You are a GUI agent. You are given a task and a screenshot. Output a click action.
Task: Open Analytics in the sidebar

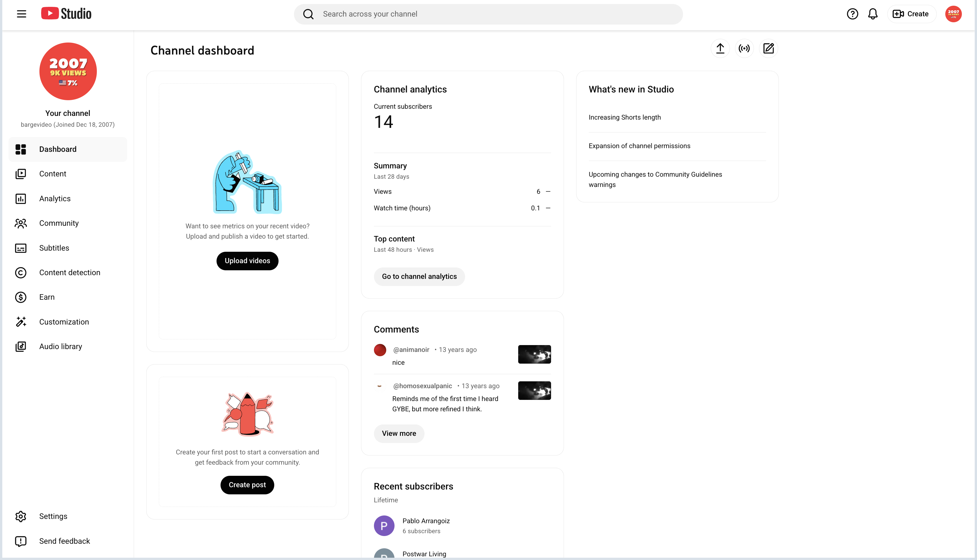[x=68, y=198]
